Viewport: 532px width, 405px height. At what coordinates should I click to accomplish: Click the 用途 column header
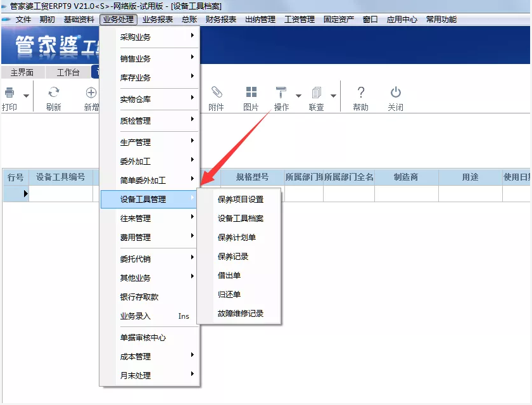[470, 177]
